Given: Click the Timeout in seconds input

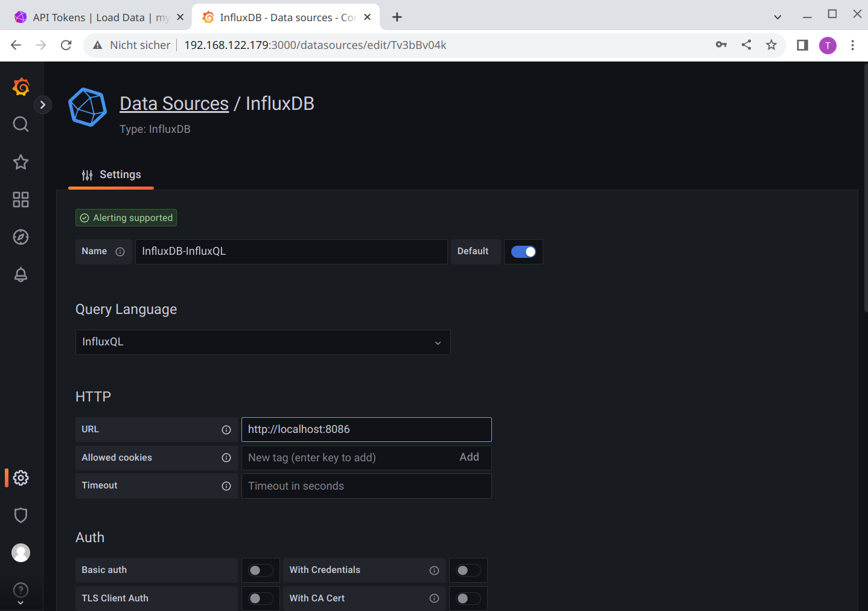Looking at the screenshot, I should pos(366,486).
